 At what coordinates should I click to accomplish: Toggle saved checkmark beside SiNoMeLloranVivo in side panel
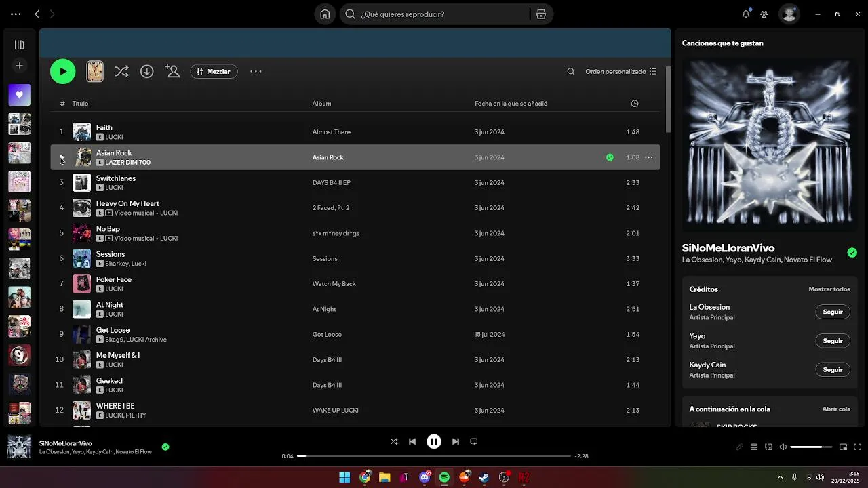(x=852, y=253)
